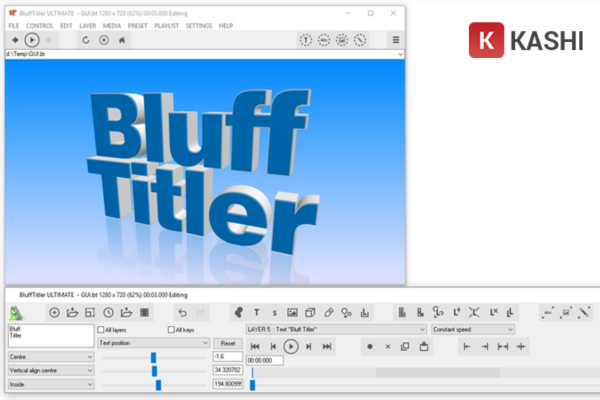The image size is (600, 400).
Task: Click the Bluff Titler text box
Action: pyautogui.click(x=51, y=336)
